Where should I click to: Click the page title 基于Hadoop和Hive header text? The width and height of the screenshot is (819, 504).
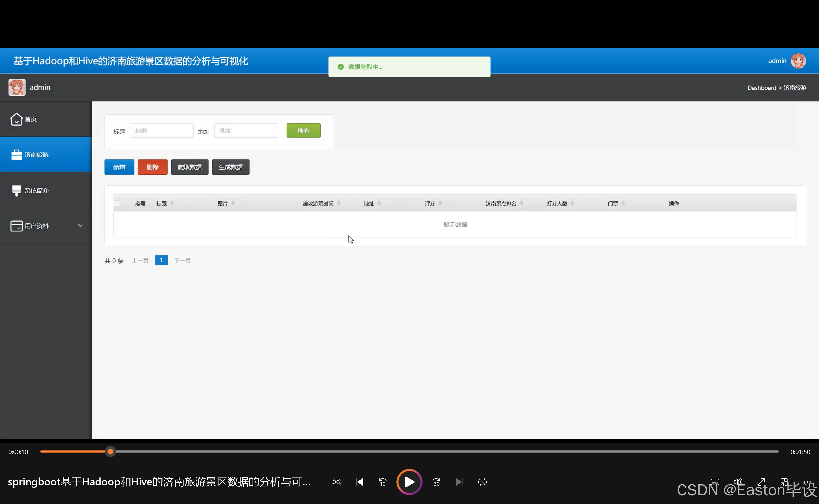click(131, 61)
